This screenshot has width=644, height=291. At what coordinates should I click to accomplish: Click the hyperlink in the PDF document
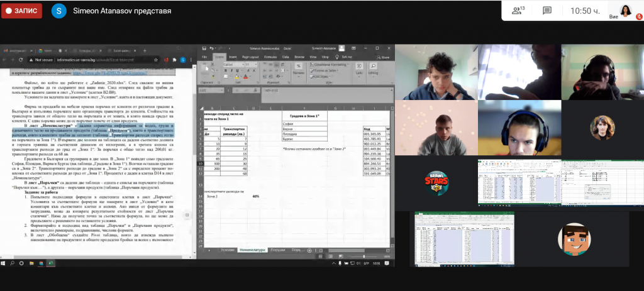(x=110, y=73)
